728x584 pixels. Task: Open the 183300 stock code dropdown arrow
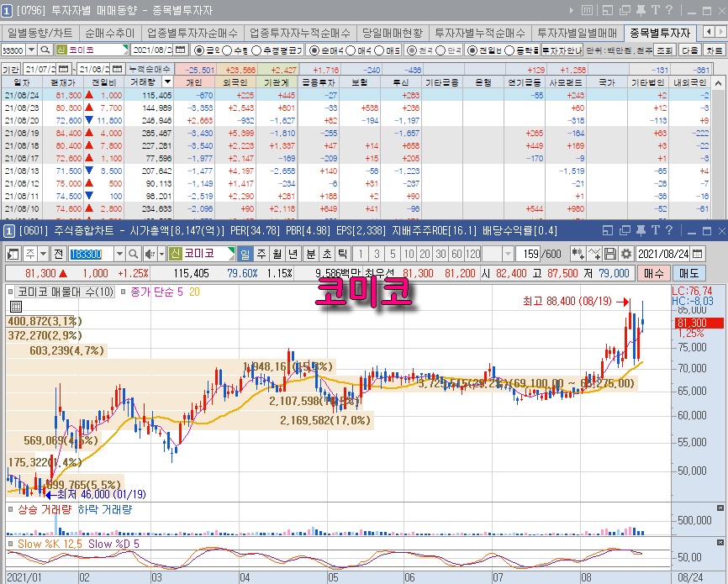pos(119,254)
